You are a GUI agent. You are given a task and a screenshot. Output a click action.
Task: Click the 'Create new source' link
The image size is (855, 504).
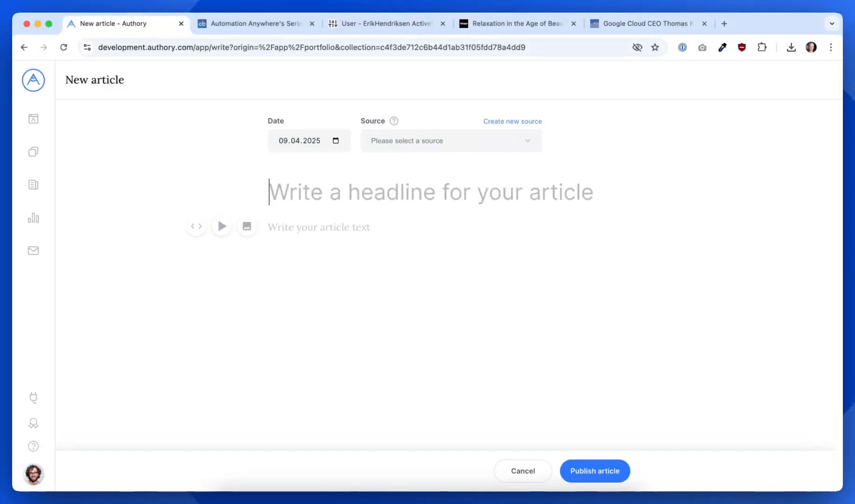tap(512, 121)
